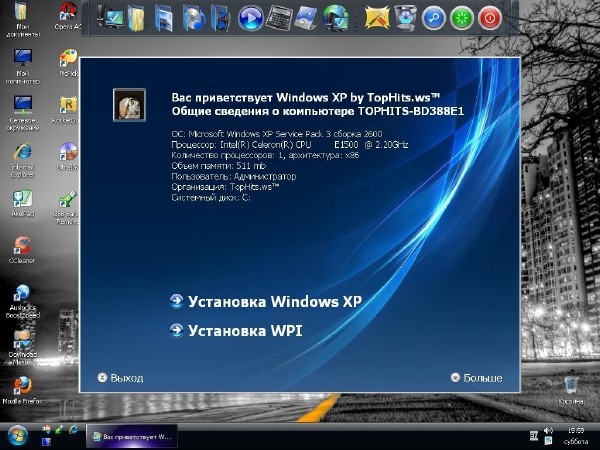Open Opera AC desktop shortcut
Image resolution: width=600 pixels, height=450 pixels.
69,15
